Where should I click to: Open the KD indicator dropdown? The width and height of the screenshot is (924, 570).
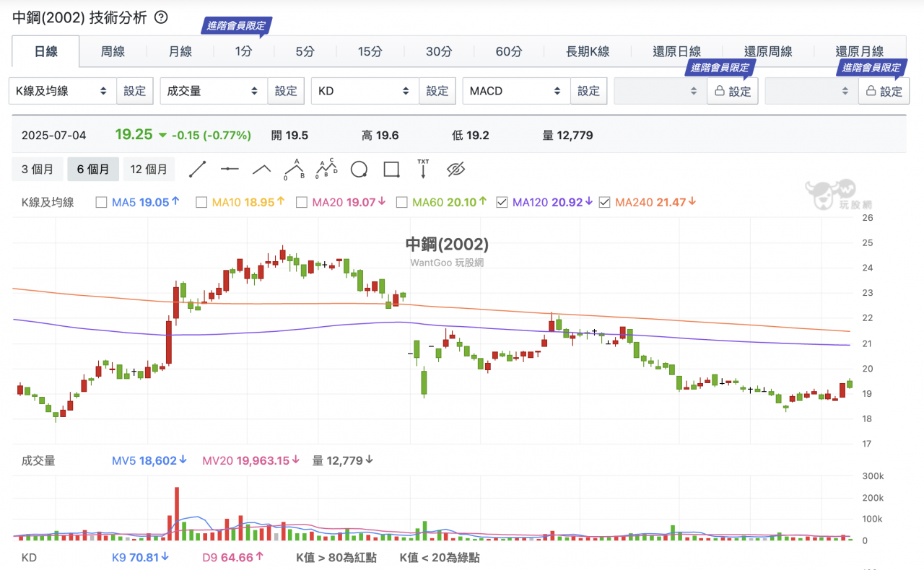click(x=365, y=91)
